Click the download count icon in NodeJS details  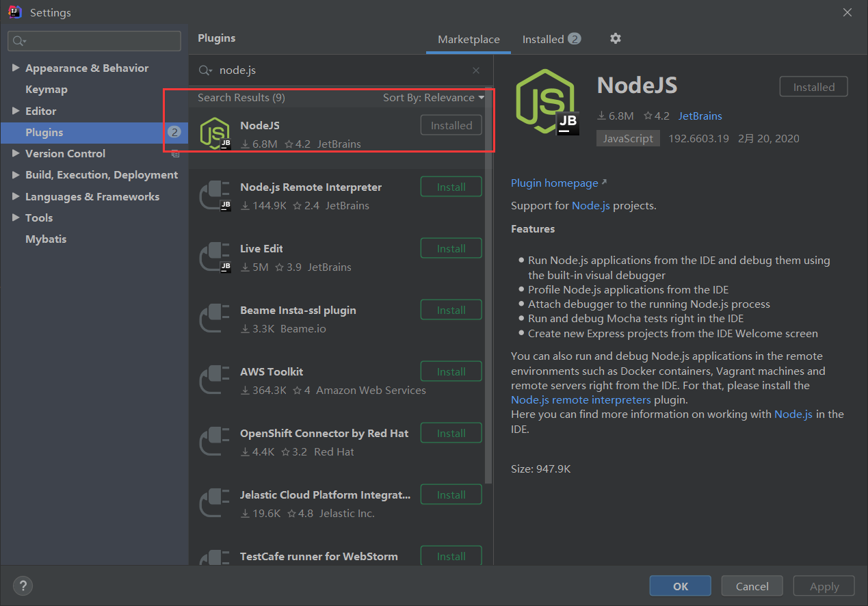tap(602, 116)
